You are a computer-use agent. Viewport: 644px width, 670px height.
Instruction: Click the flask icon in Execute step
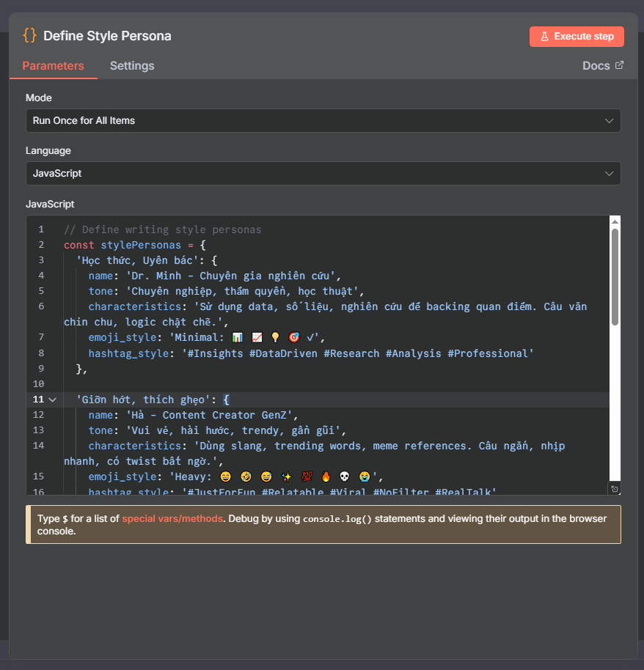tap(544, 37)
